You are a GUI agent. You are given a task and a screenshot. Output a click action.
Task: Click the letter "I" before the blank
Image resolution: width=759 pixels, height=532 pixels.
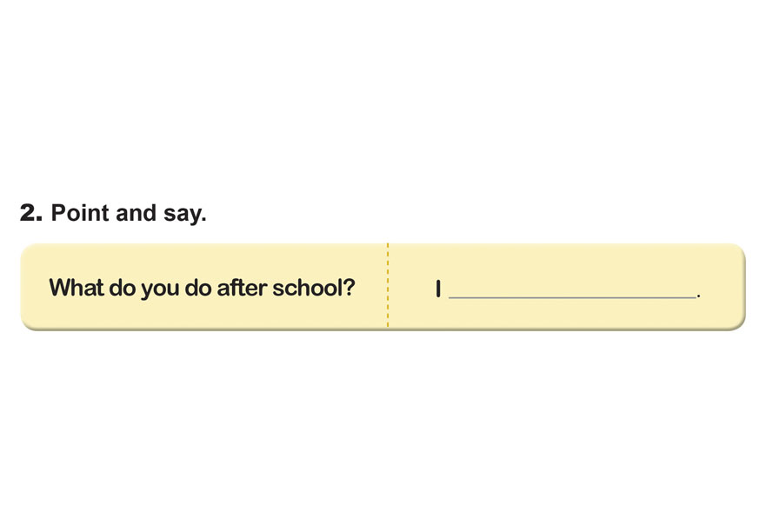coord(438,289)
